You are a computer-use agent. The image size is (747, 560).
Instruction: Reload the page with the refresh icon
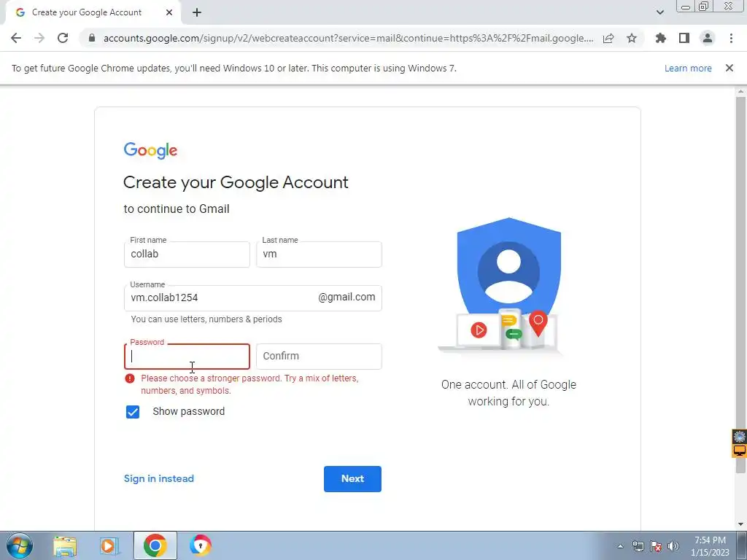tap(63, 38)
